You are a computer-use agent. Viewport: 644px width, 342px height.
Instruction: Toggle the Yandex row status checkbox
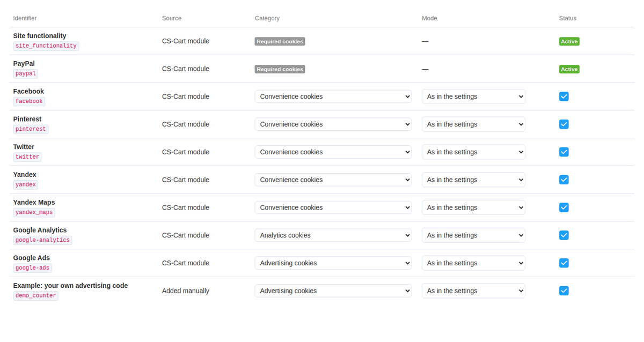(x=563, y=180)
